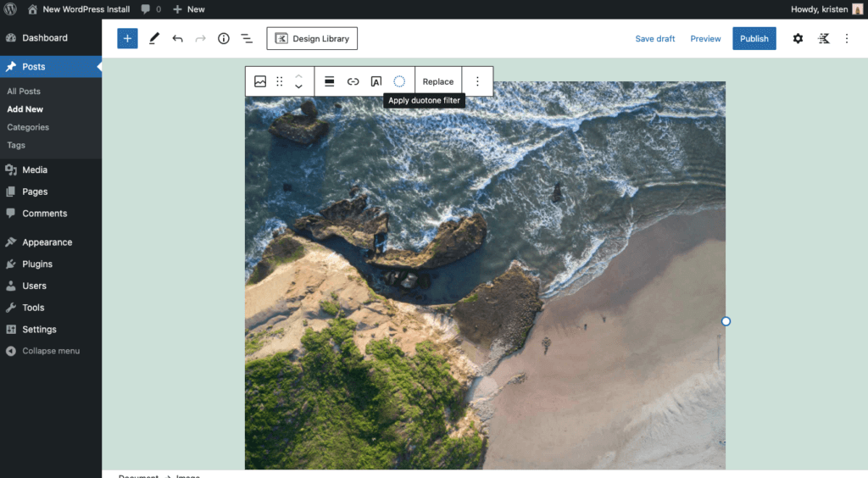Move the image block down
The width and height of the screenshot is (868, 478).
(x=298, y=86)
